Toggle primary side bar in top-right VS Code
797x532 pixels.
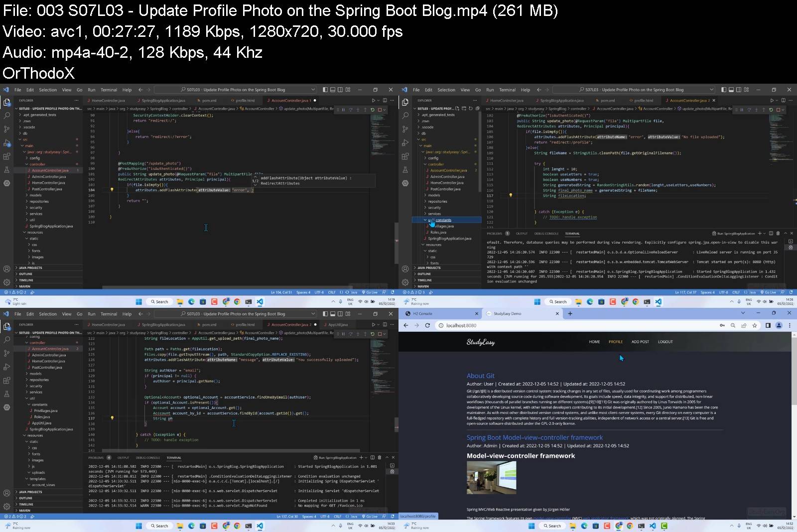[x=724, y=90]
